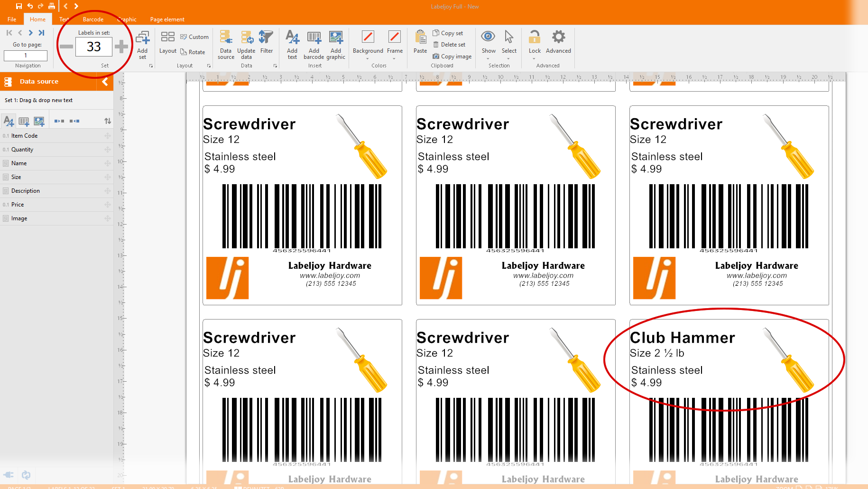
Task: Open Advanced settings gear
Action: (558, 43)
